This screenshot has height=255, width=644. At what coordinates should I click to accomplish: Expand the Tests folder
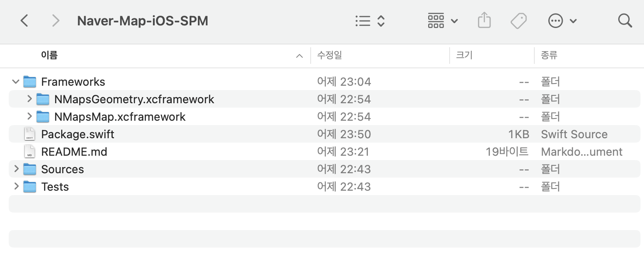click(x=16, y=187)
